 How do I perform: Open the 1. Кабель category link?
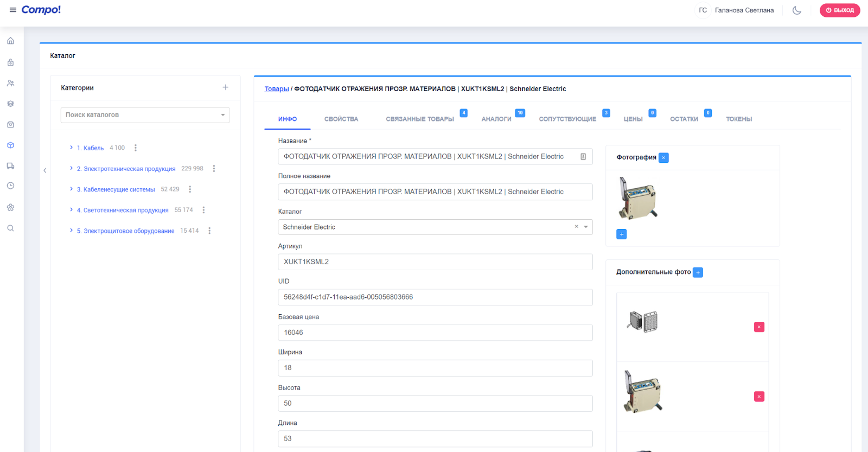(x=90, y=148)
